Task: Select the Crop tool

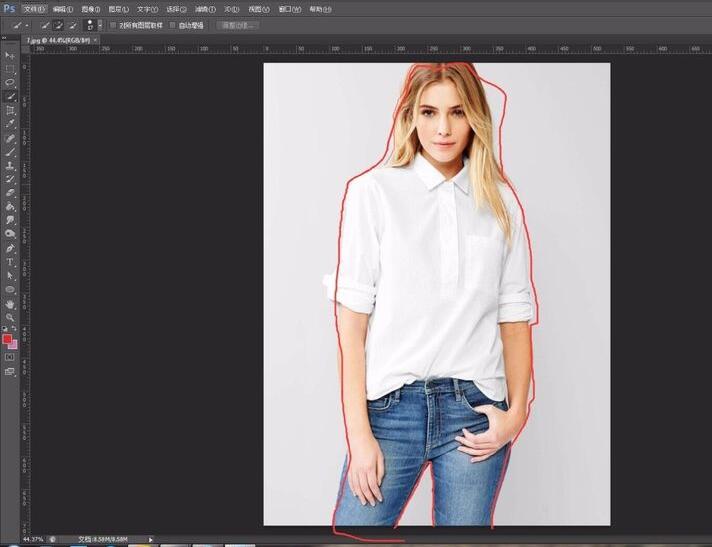Action: tap(10, 110)
